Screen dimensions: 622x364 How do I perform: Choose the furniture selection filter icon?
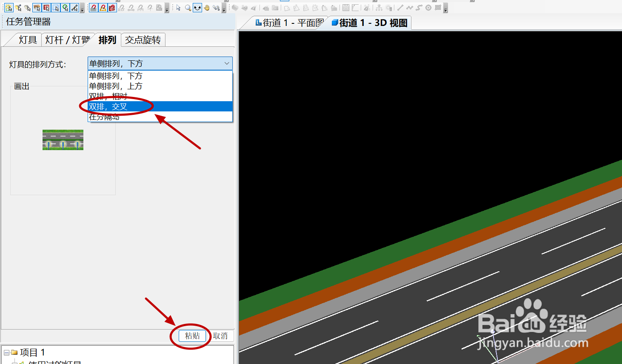[x=37, y=8]
